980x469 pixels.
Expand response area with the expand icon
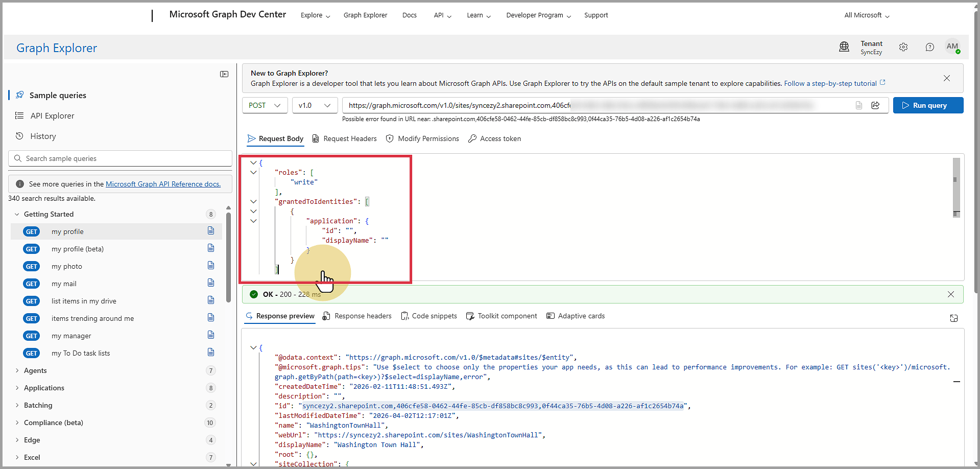tap(953, 318)
